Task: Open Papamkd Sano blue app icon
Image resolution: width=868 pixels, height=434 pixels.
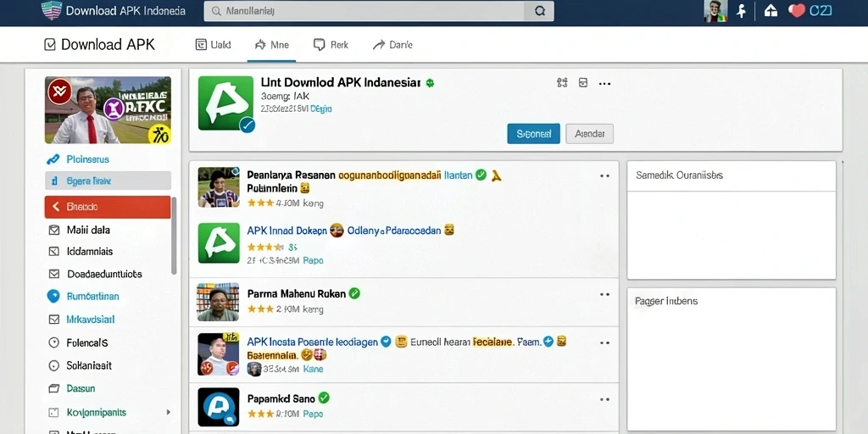Action: (x=219, y=406)
